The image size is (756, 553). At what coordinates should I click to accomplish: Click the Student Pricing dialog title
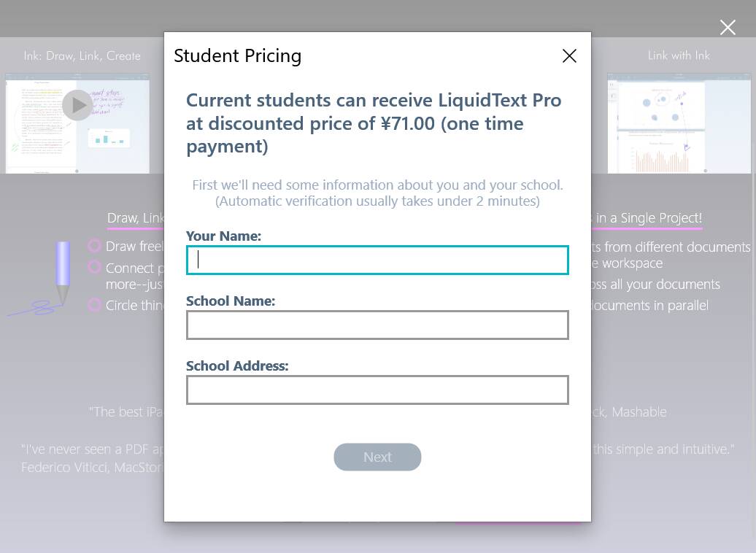237,56
